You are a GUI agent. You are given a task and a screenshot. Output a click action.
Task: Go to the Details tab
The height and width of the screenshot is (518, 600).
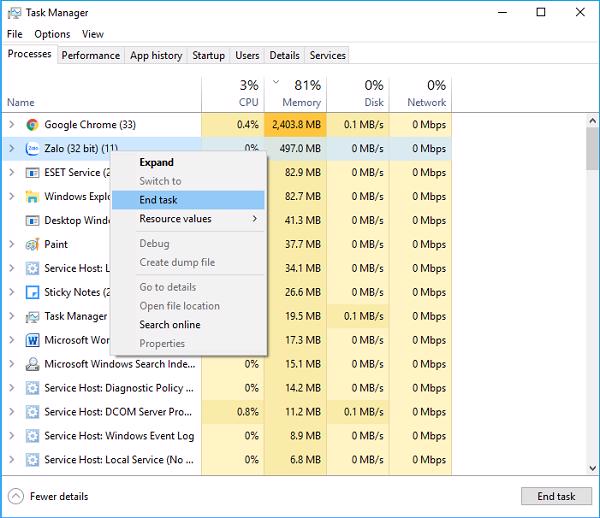(x=284, y=56)
